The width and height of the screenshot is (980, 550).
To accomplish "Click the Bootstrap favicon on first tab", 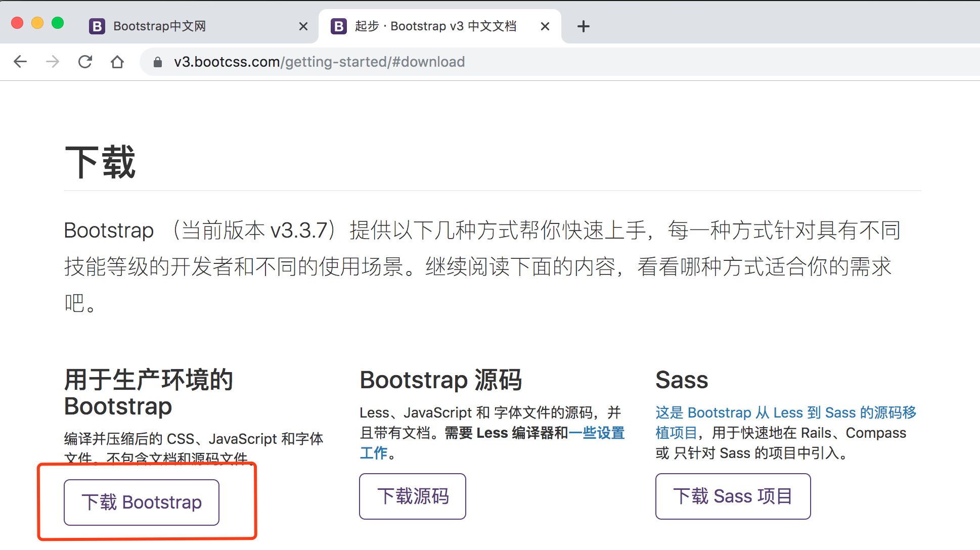I will coord(97,26).
